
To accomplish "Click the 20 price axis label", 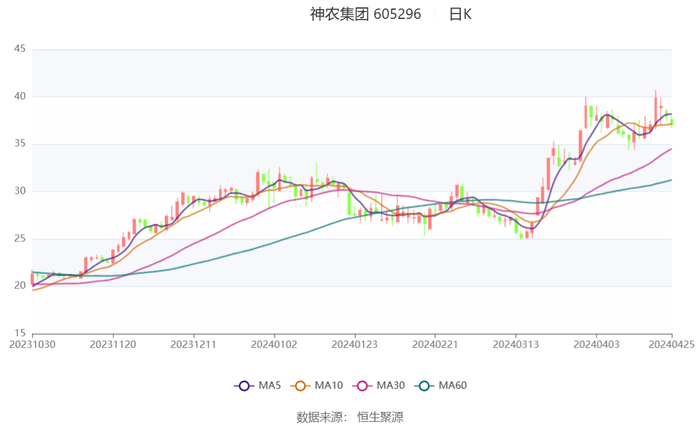I will tap(20, 286).
